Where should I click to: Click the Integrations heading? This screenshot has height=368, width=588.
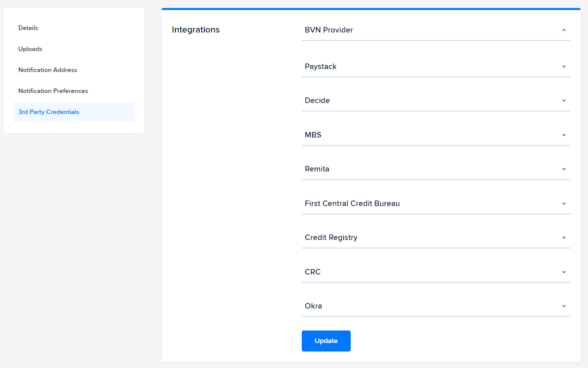coord(196,29)
